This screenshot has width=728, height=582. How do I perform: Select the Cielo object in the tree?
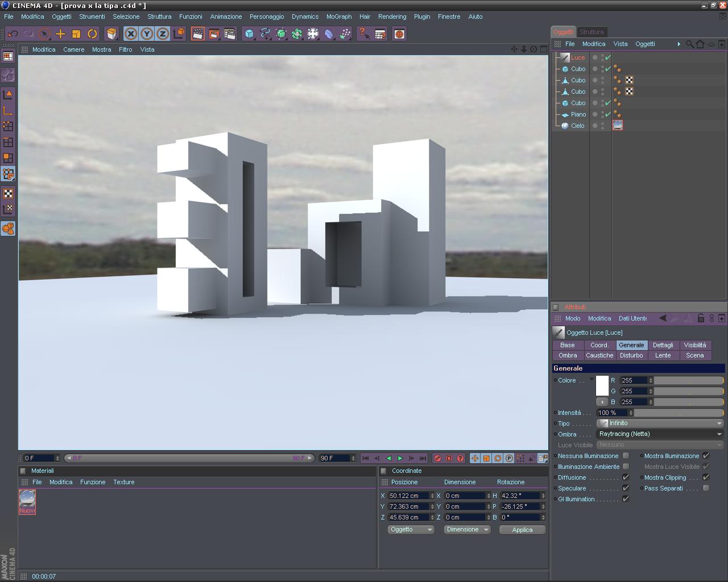point(577,126)
